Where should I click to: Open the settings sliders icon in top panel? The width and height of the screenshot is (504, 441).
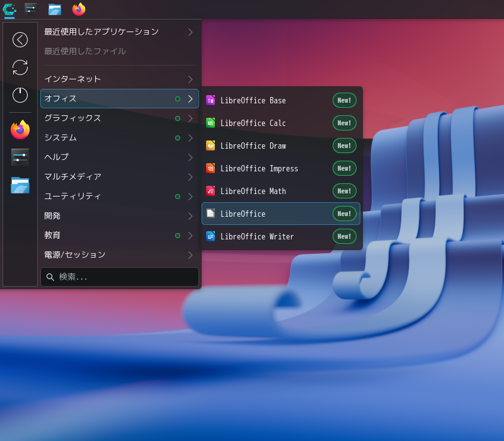pyautogui.click(x=31, y=9)
